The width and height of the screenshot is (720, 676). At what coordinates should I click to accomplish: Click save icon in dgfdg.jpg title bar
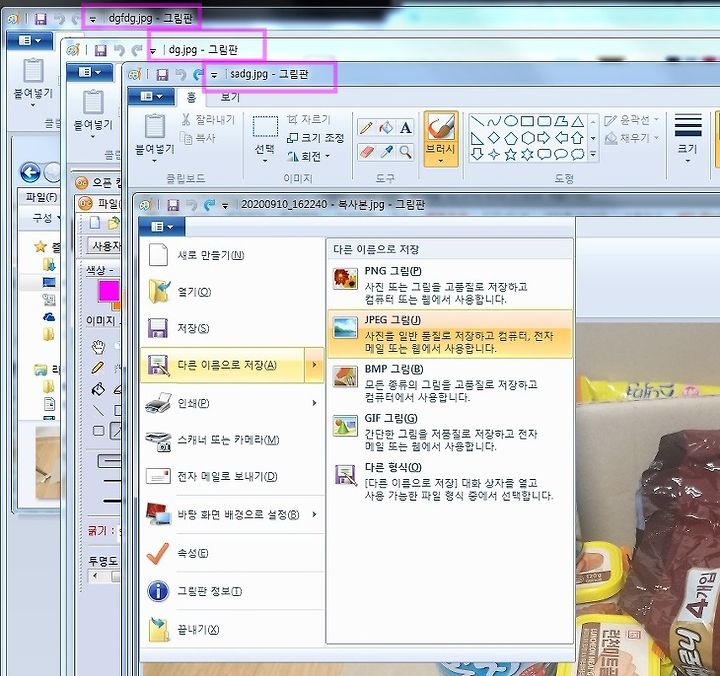click(40, 19)
